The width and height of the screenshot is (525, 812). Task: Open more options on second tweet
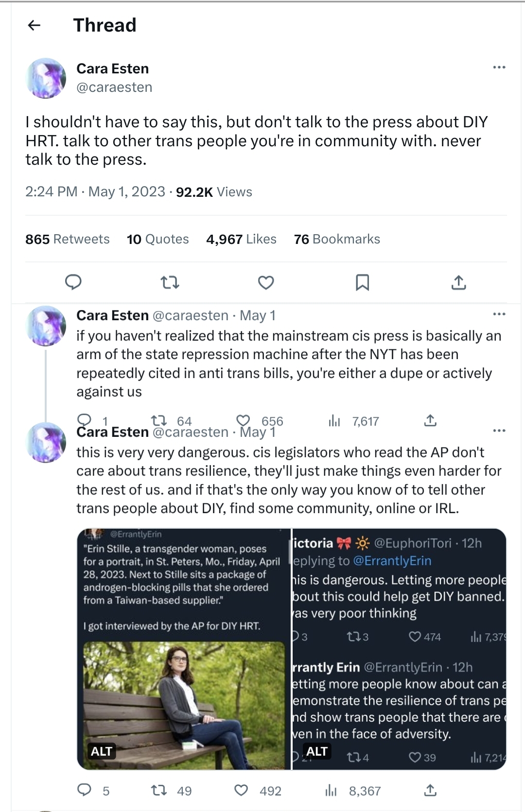pos(499,314)
